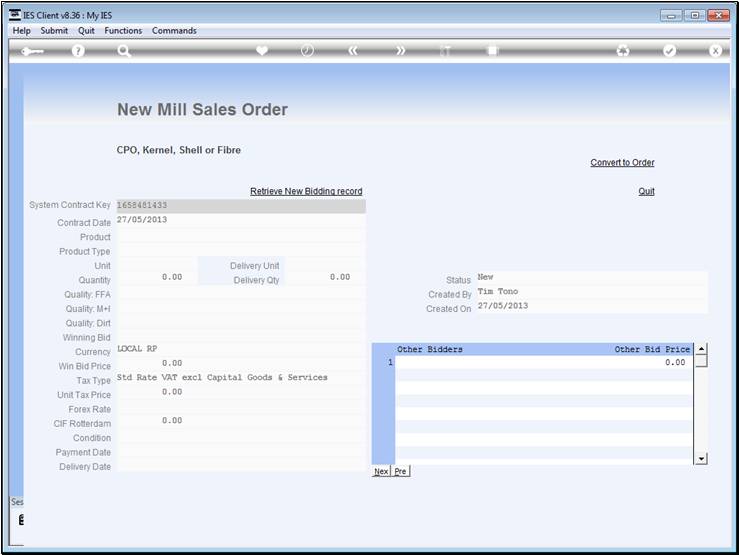Viewport: 739px width, 555px height.
Task: Click the Unit input field
Action: coord(156,263)
